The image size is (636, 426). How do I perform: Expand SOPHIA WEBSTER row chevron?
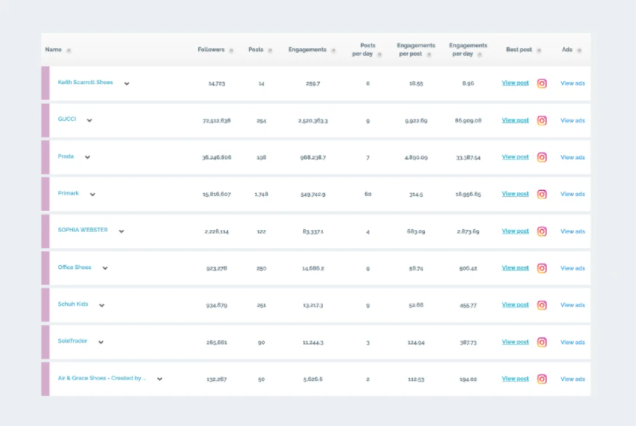(x=121, y=231)
